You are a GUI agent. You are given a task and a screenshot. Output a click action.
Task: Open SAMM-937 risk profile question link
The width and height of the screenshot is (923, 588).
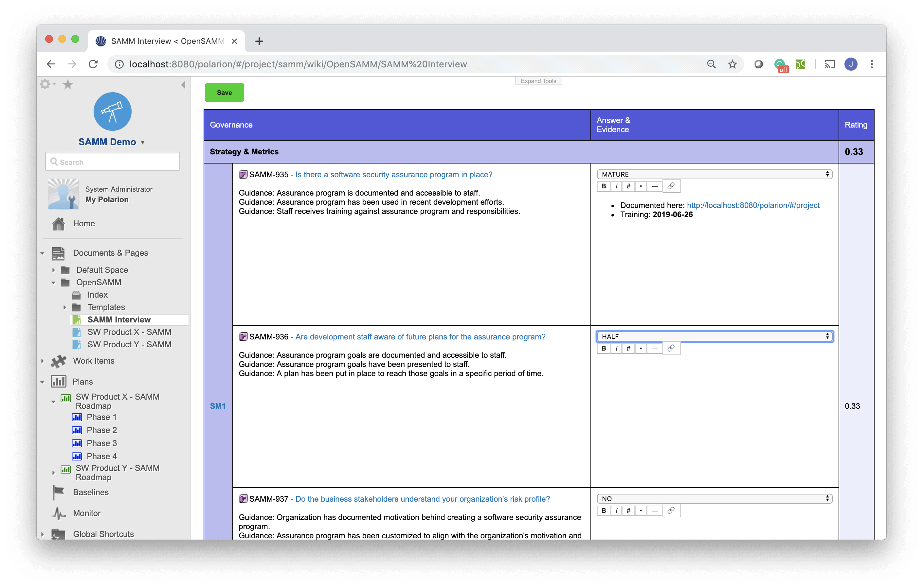point(423,499)
